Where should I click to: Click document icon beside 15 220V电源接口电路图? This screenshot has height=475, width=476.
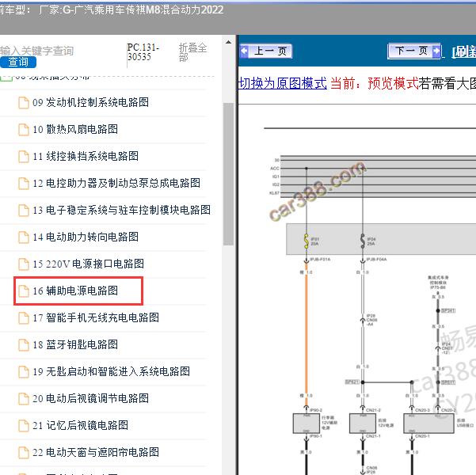[x=24, y=264]
